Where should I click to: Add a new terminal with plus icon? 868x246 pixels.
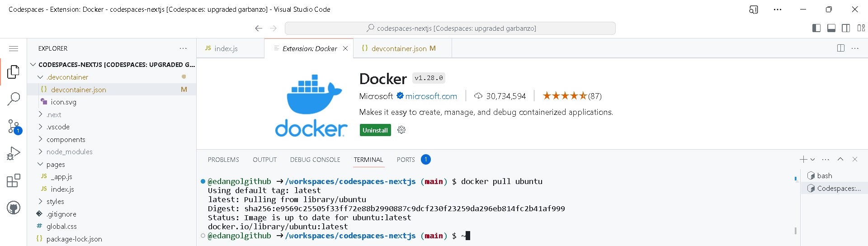(x=803, y=159)
